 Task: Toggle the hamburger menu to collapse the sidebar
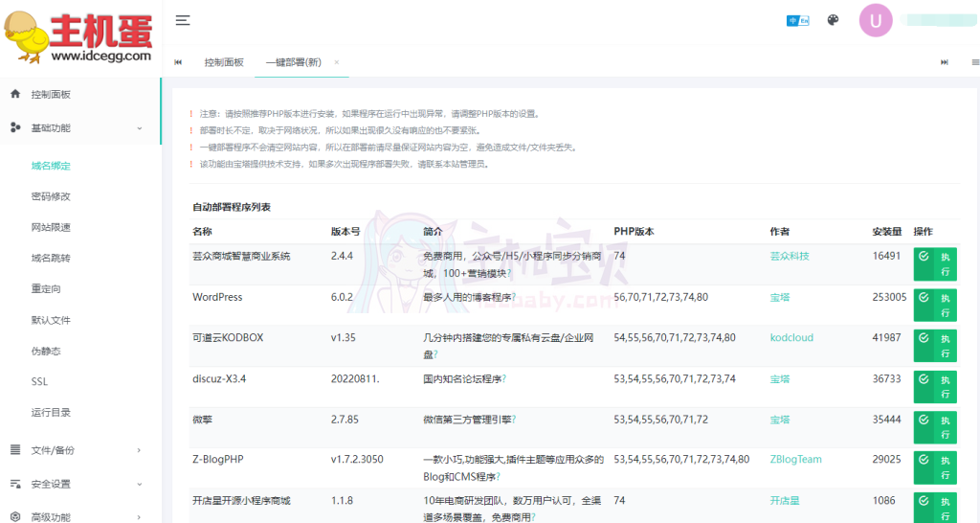tap(183, 20)
